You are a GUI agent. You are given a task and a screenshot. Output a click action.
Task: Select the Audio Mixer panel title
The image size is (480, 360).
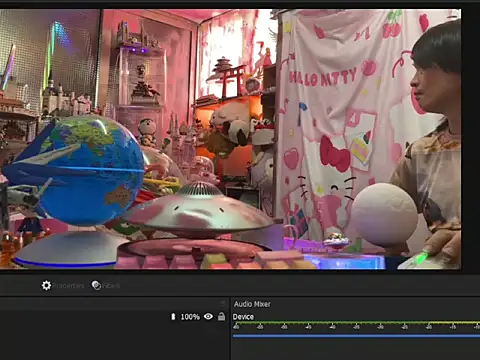pyautogui.click(x=252, y=304)
